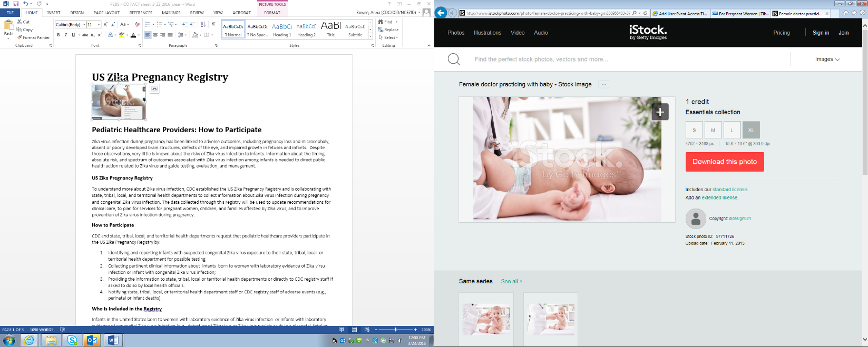Decrease indent in Paragraph group

[x=185, y=24]
